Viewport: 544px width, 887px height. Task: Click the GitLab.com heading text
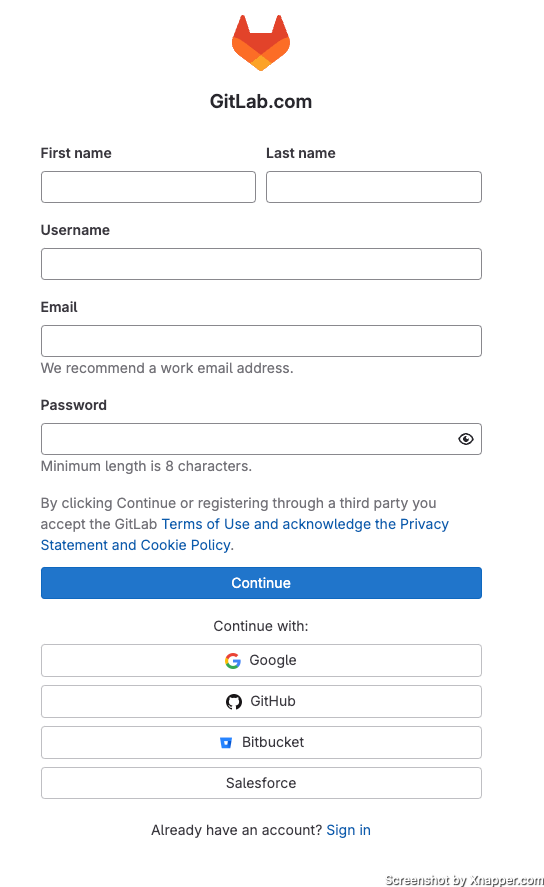[x=261, y=101]
